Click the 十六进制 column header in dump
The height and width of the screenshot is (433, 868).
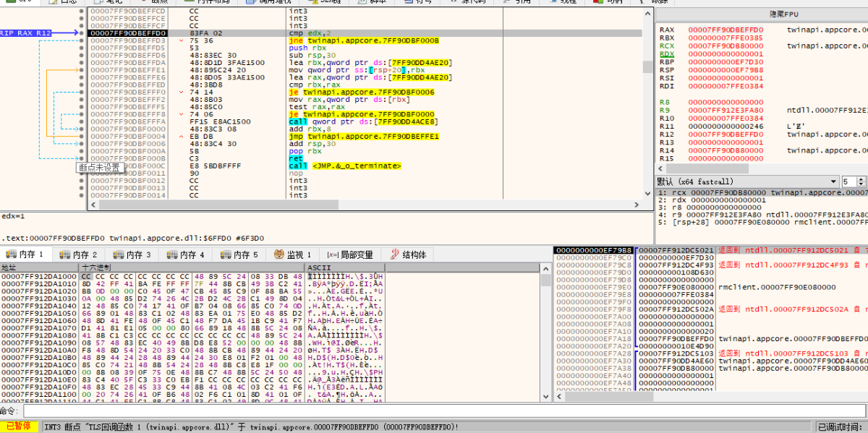point(192,267)
